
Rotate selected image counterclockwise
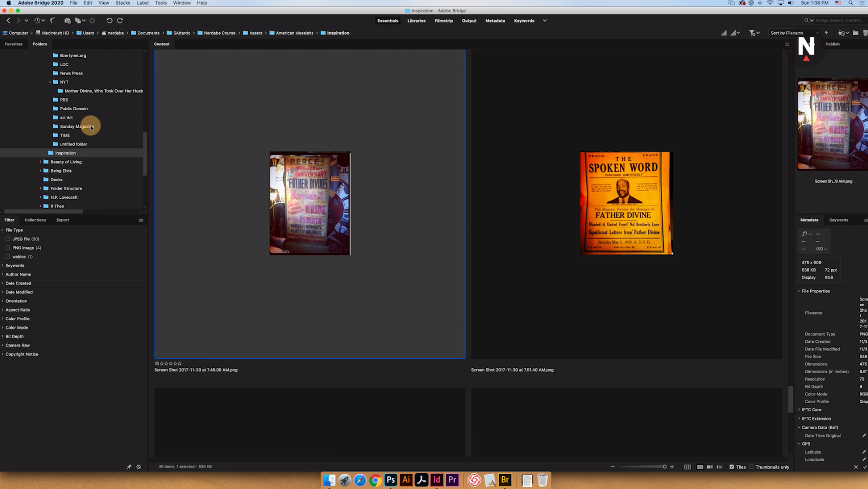coord(109,20)
